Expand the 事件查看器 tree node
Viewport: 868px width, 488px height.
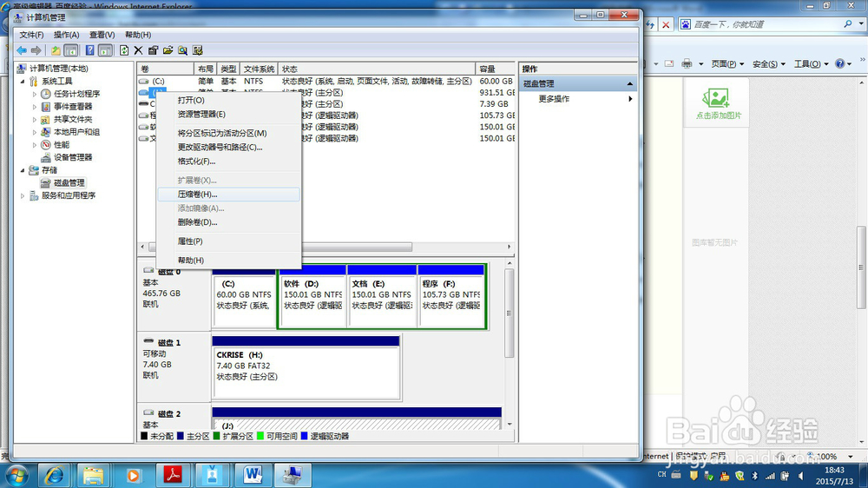(34, 107)
